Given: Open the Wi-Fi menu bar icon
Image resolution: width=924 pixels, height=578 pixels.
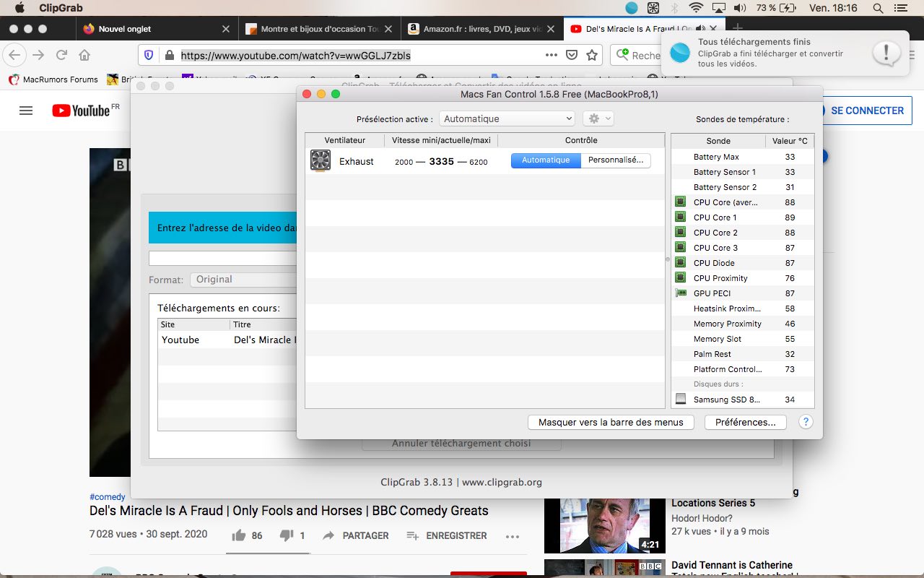Looking at the screenshot, I should point(696,8).
